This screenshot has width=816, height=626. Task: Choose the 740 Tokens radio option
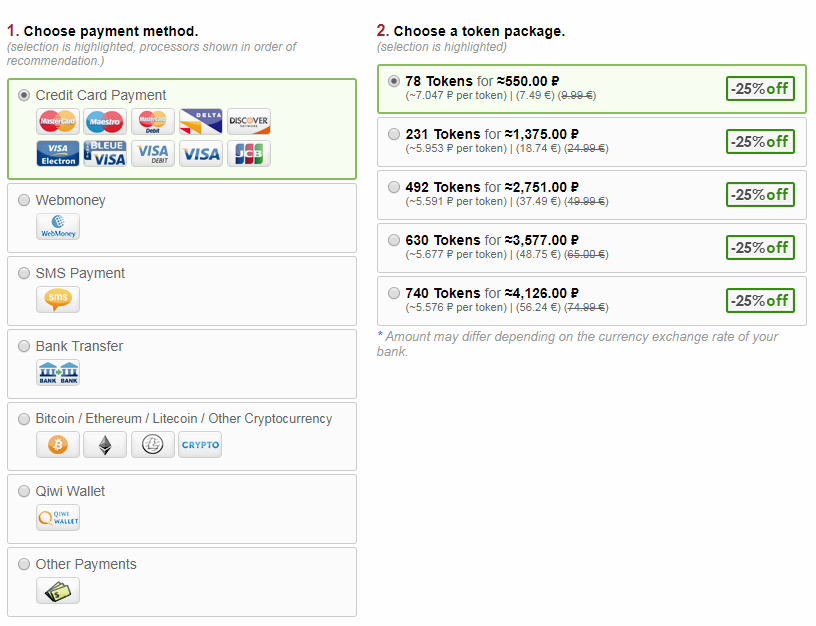tap(394, 293)
